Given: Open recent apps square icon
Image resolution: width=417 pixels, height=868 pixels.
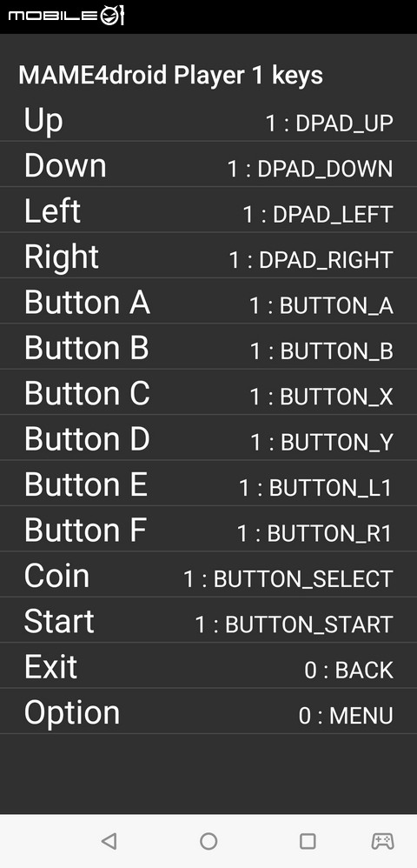Looking at the screenshot, I should click(x=308, y=841).
